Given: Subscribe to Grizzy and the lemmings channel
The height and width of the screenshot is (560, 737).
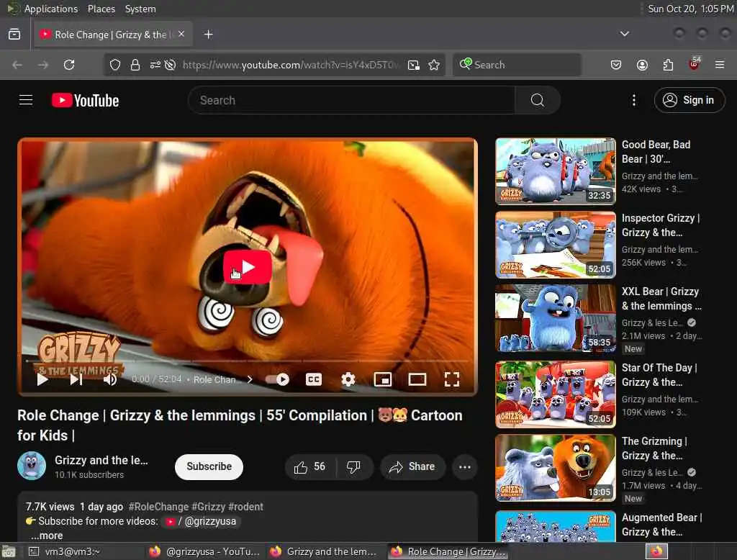Looking at the screenshot, I should (209, 467).
